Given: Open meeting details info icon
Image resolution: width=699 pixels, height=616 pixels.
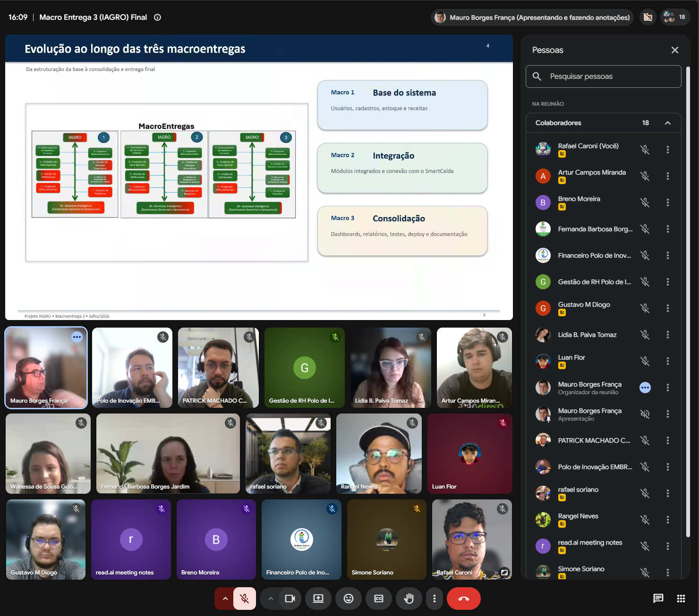Looking at the screenshot, I should tap(158, 17).
